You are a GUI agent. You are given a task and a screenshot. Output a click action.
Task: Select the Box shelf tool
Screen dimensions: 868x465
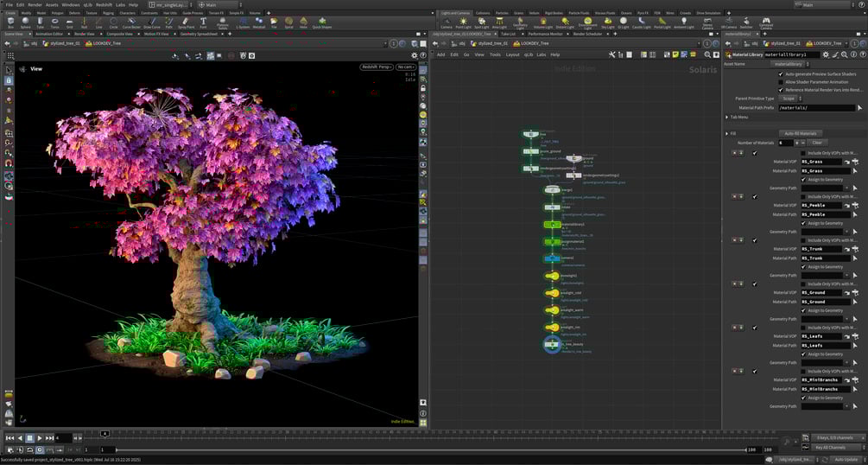point(10,22)
